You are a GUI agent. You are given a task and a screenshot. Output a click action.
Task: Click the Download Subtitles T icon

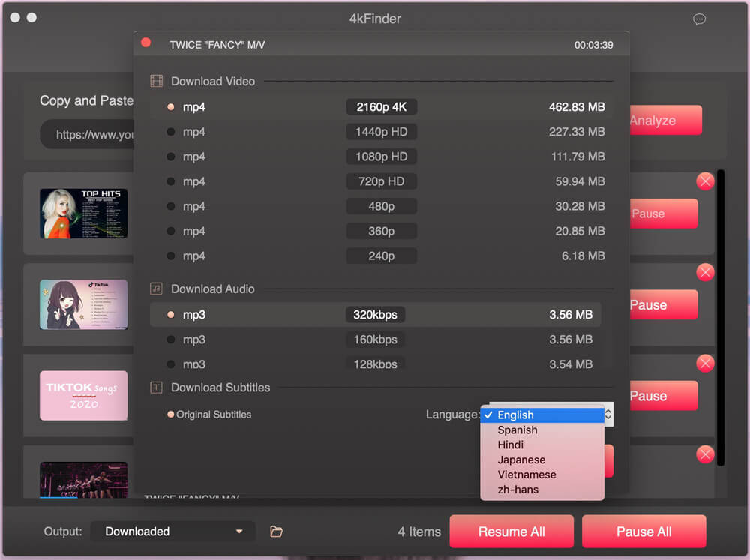155,387
